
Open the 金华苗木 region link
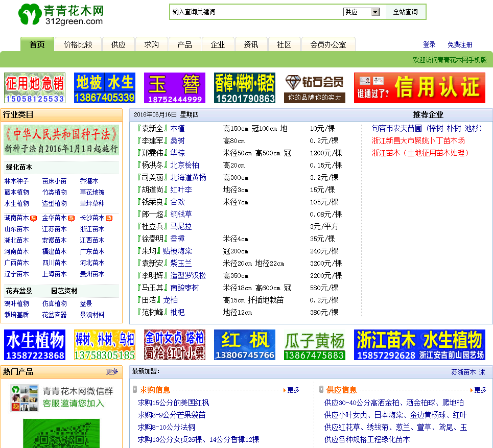[x=54, y=218]
